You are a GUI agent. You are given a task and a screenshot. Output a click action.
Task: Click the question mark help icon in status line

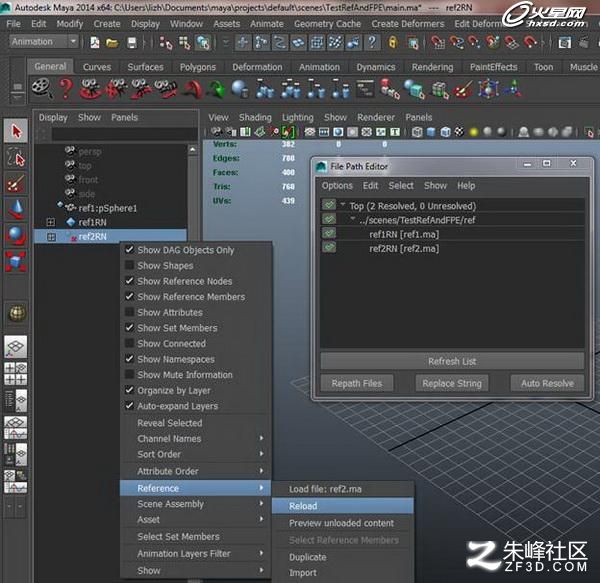(x=372, y=42)
